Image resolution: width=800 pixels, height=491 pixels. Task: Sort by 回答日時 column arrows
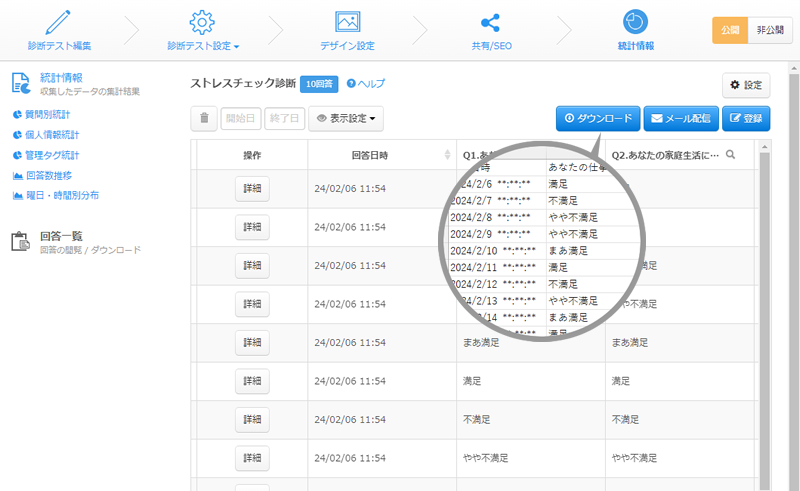(x=447, y=155)
